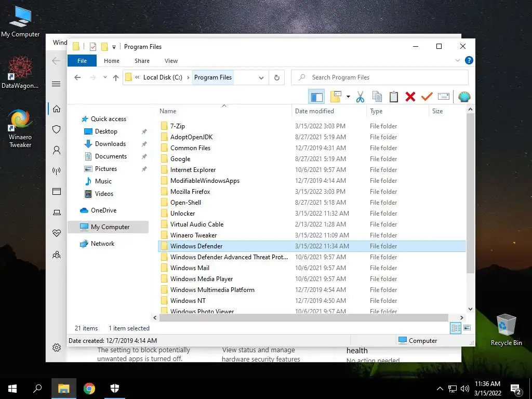Image resolution: width=532 pixels, height=399 pixels.
Task: Open the View ribbon tab
Action: (171, 61)
